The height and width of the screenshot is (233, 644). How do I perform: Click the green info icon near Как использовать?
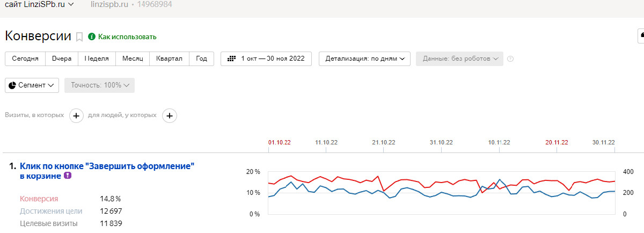pyautogui.click(x=92, y=37)
